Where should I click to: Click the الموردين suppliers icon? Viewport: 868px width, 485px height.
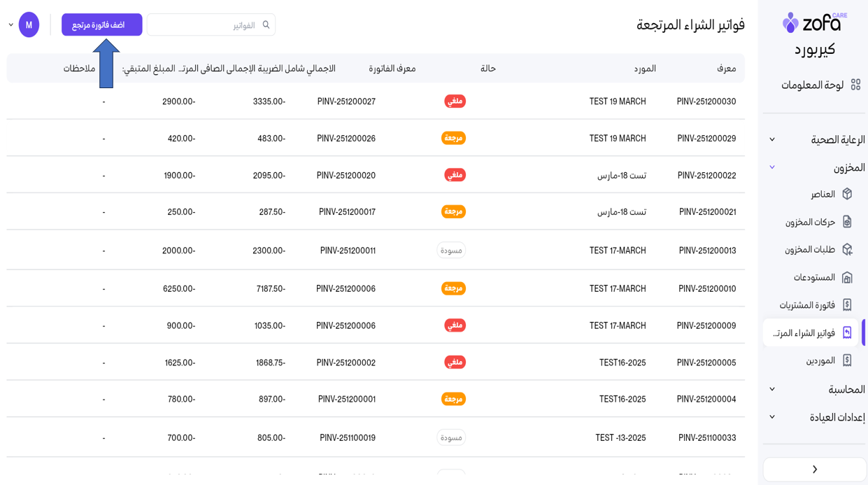847,360
